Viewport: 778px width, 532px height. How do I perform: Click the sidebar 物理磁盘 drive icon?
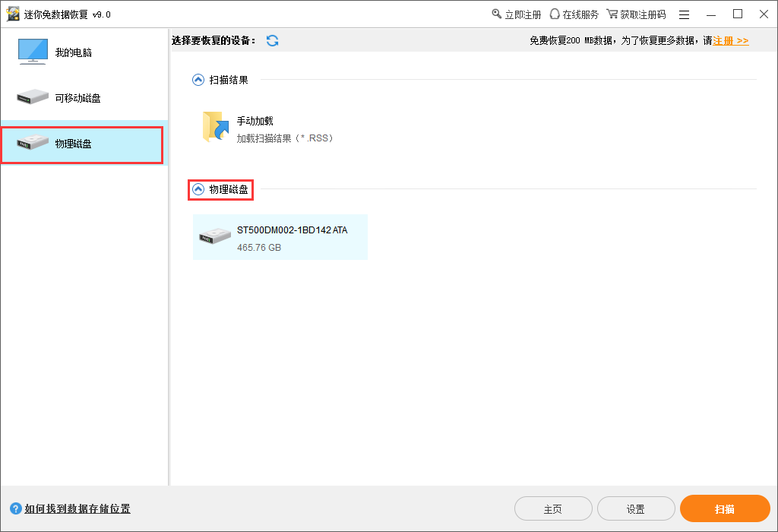pyautogui.click(x=33, y=143)
